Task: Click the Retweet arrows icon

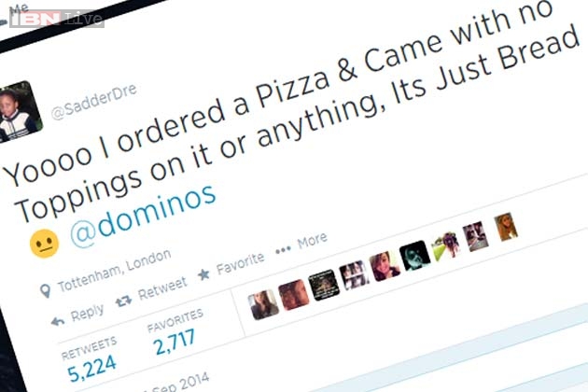Action: point(123,301)
